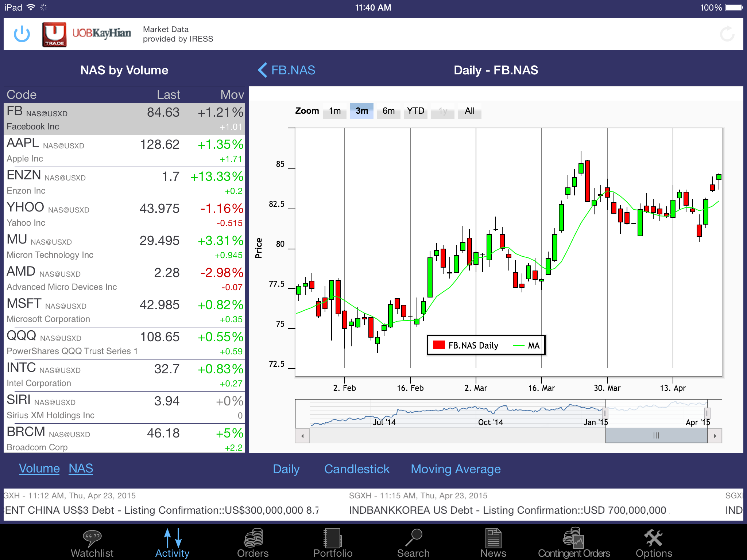Tap the UOBKayHian UTrade logo
Screen dimensions: 747x560
tap(87, 34)
